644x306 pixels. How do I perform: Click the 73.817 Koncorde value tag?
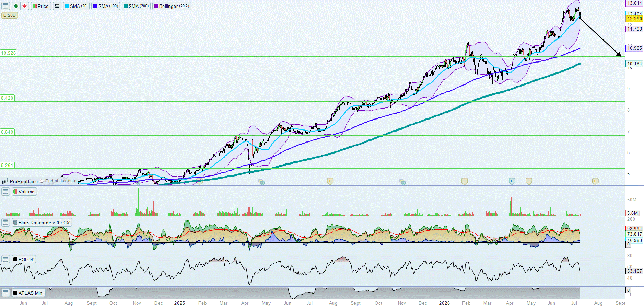pos(634,234)
